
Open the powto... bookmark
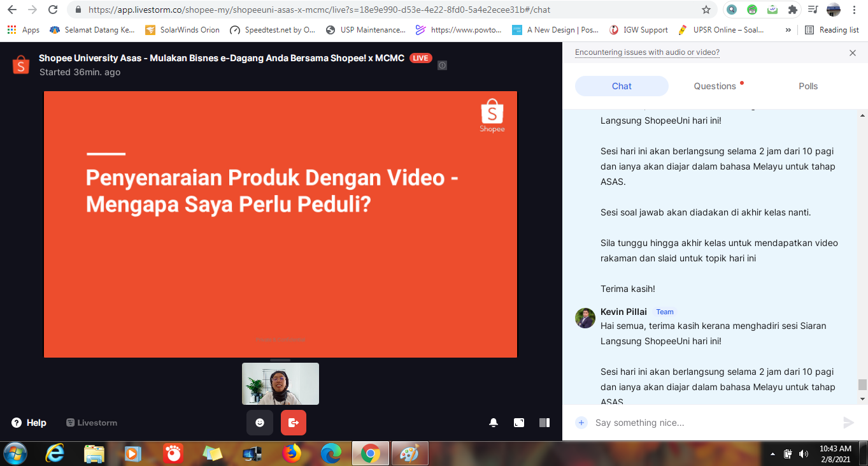[459, 30]
